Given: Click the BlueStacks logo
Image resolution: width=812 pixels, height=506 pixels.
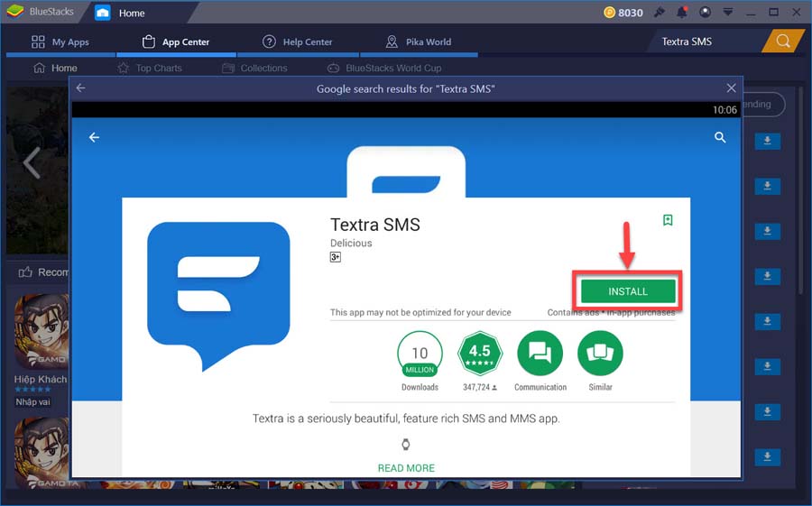Looking at the screenshot, I should pos(15,11).
